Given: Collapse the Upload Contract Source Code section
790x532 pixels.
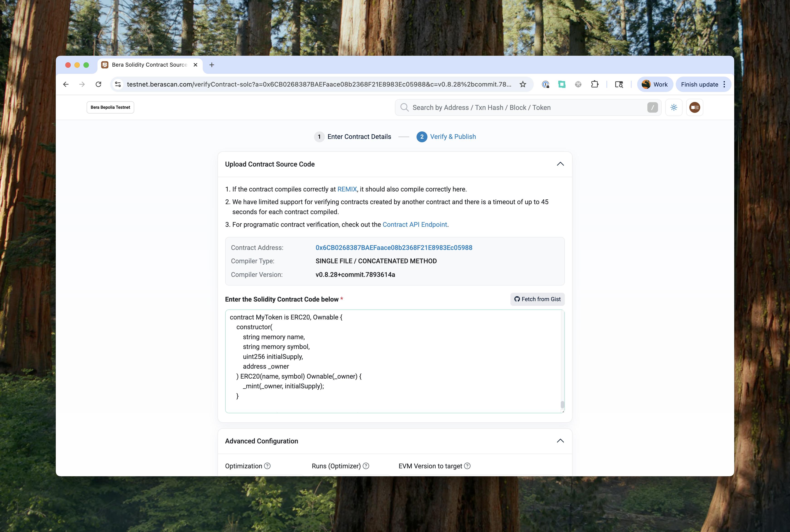Looking at the screenshot, I should click(x=560, y=164).
